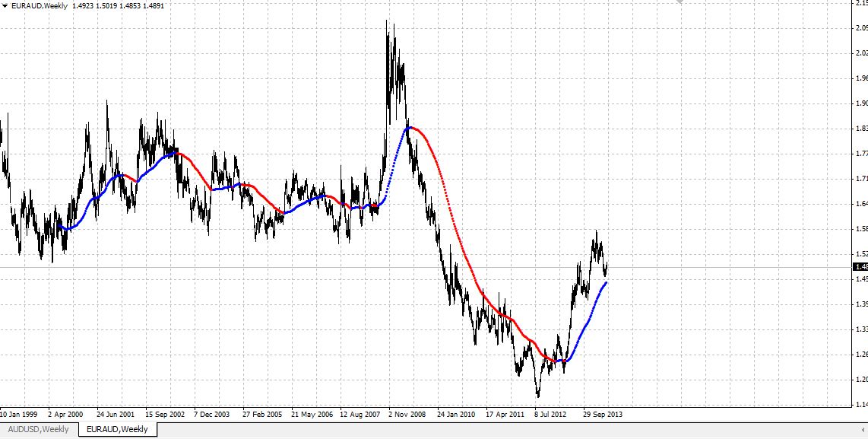Click the date label 8 Jul 2012
The width and height of the screenshot is (868, 439).
pyautogui.click(x=551, y=413)
